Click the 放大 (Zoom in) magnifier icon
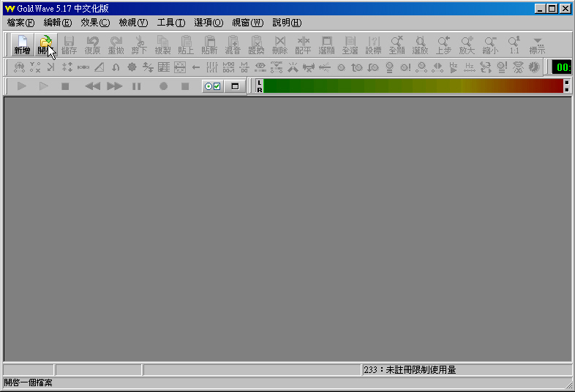 coord(467,45)
